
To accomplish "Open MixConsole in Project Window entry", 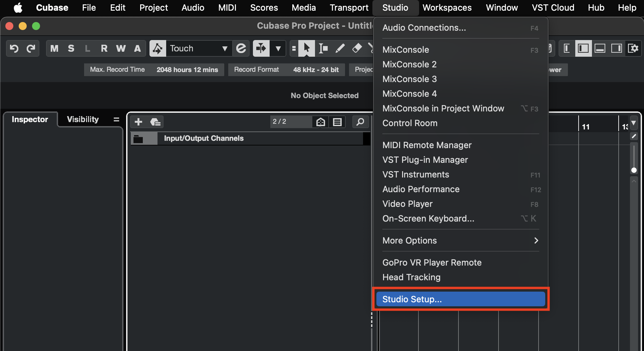I will click(x=460, y=108).
